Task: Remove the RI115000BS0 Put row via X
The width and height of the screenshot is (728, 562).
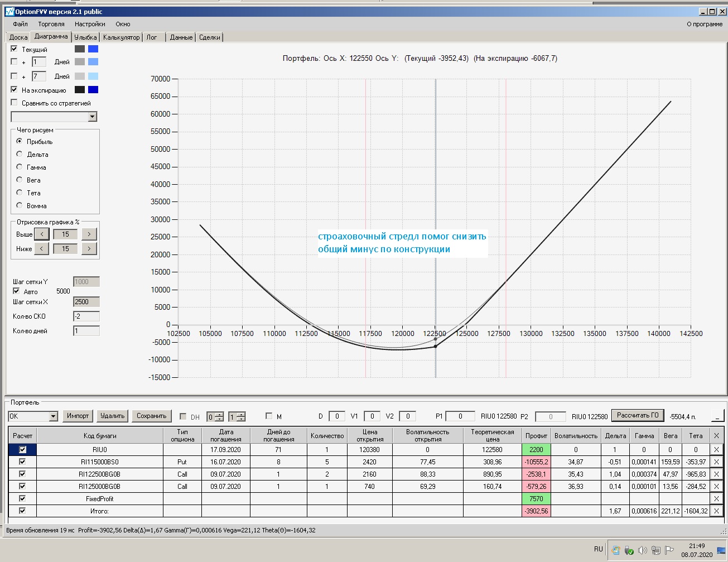Action: coord(716,462)
